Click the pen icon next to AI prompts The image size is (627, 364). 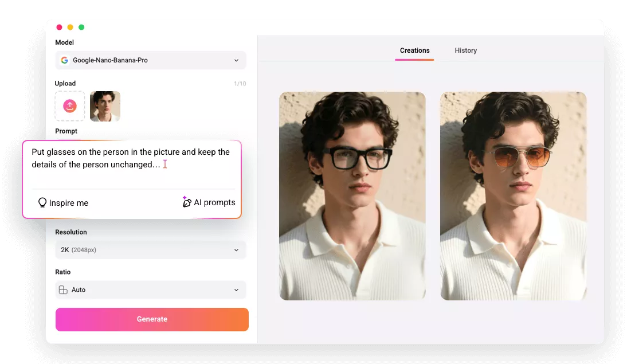point(186,203)
